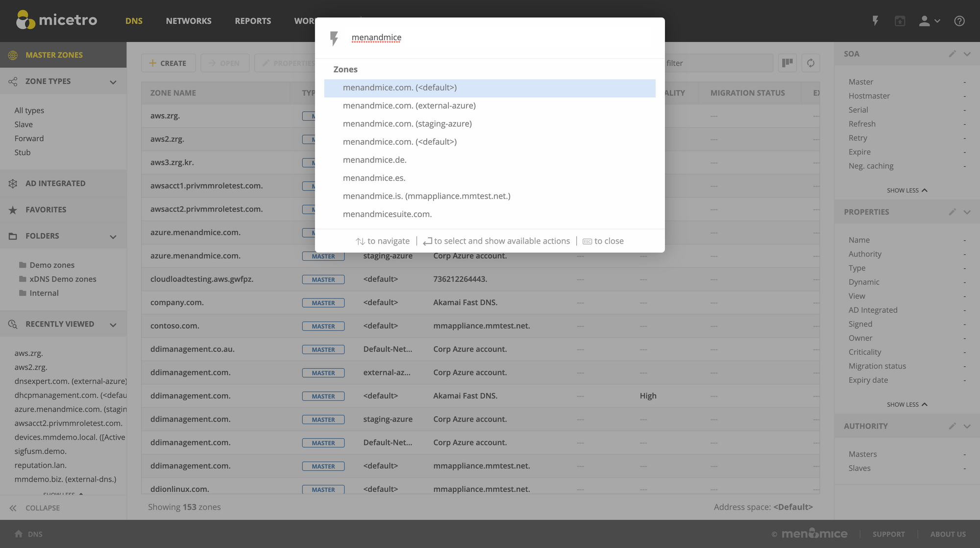Screen dimensions: 980x548
Task: Collapse the Folders section chevron
Action: click(x=113, y=237)
